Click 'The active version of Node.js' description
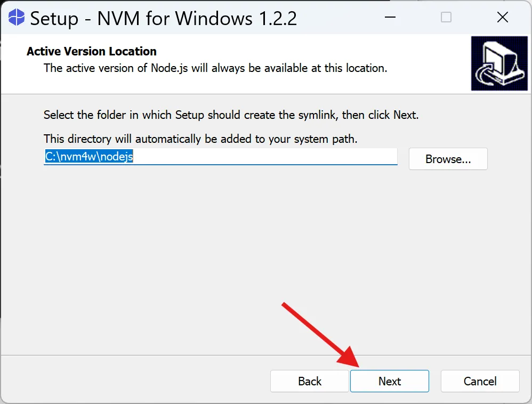This screenshot has height=404, width=532. click(116, 68)
